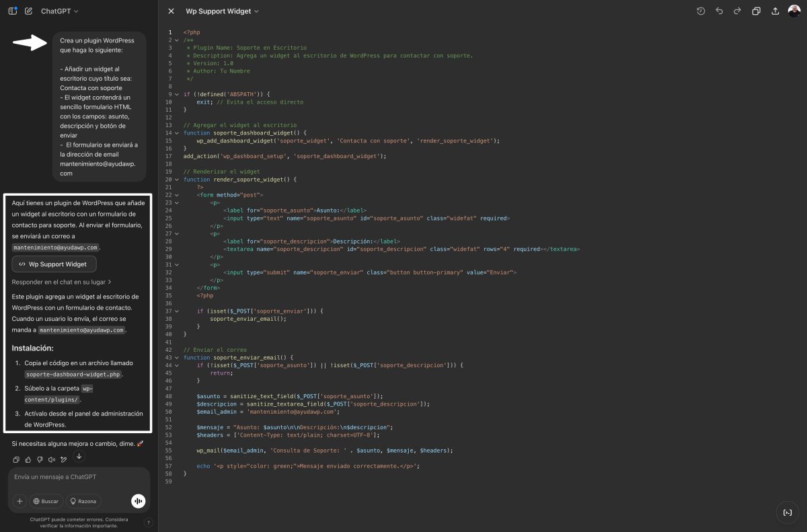
Task: Click 'Responder en el chat en su lugar'
Action: (x=61, y=282)
